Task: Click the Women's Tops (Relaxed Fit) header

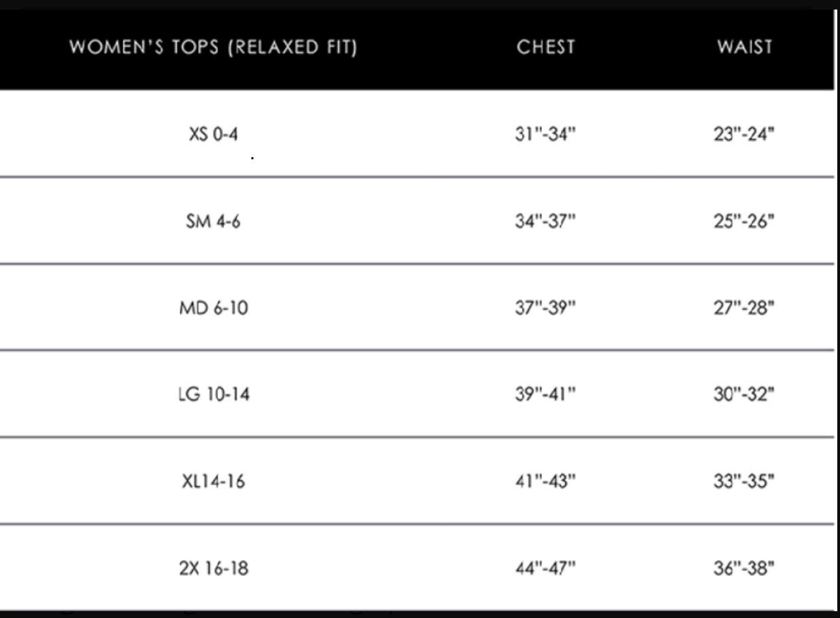Action: [x=213, y=48]
